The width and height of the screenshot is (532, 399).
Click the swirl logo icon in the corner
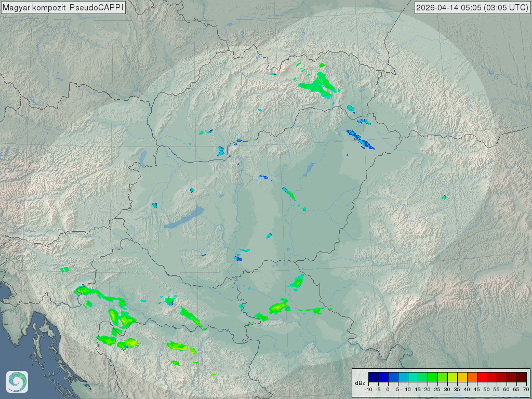(17, 382)
